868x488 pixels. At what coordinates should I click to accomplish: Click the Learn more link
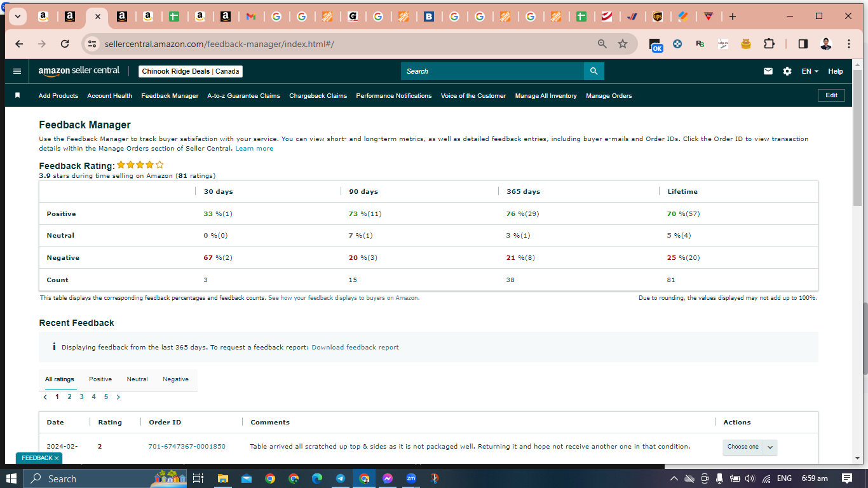pyautogui.click(x=254, y=149)
